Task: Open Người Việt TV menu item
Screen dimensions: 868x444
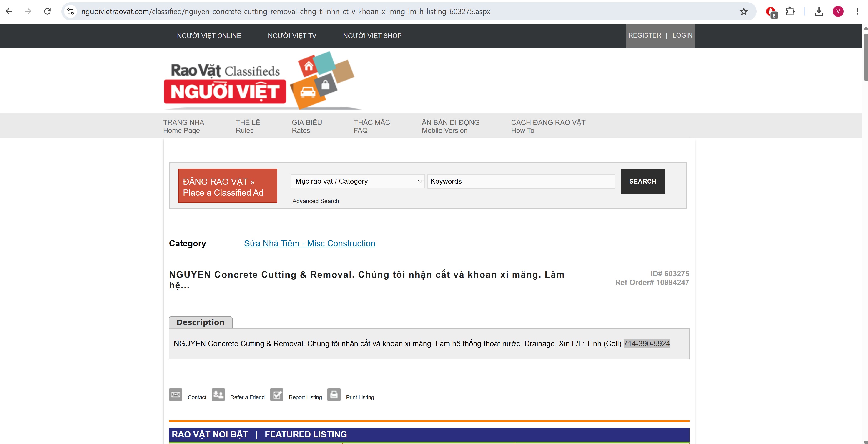Action: (x=292, y=36)
